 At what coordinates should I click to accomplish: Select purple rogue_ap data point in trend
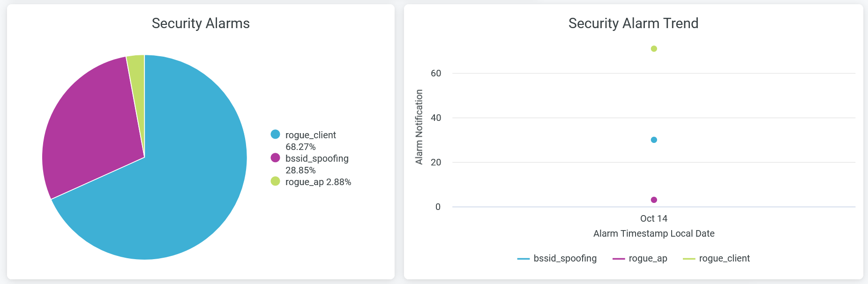(x=654, y=200)
